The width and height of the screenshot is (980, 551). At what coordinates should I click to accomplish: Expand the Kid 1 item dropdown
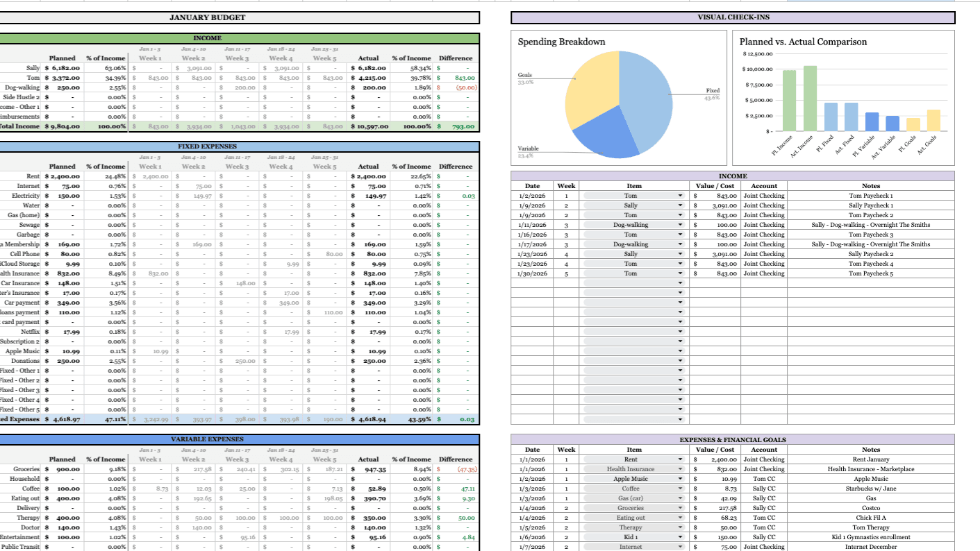point(680,537)
